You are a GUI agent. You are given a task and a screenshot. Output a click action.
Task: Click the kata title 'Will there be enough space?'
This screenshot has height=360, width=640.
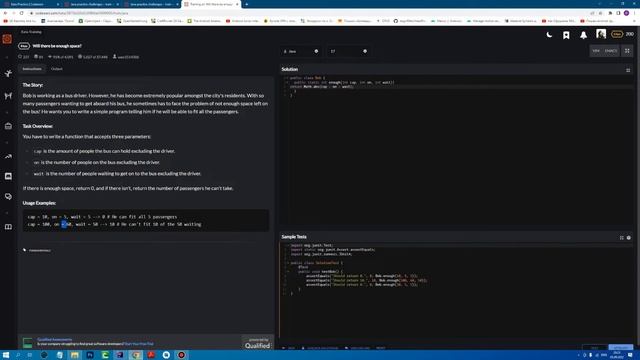[57, 46]
